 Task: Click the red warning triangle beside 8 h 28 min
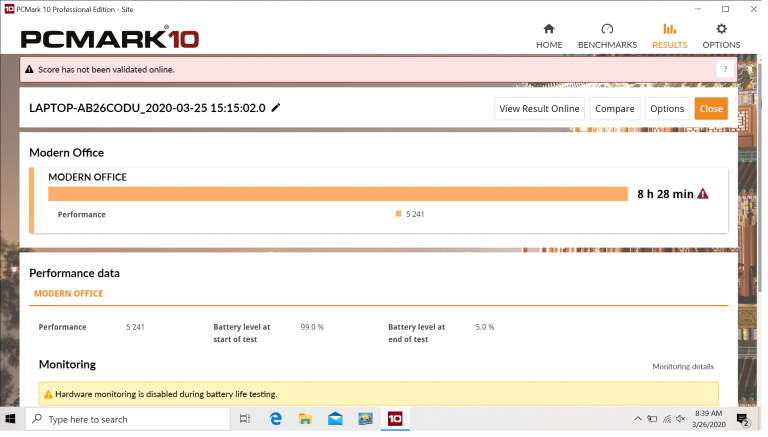click(x=703, y=194)
